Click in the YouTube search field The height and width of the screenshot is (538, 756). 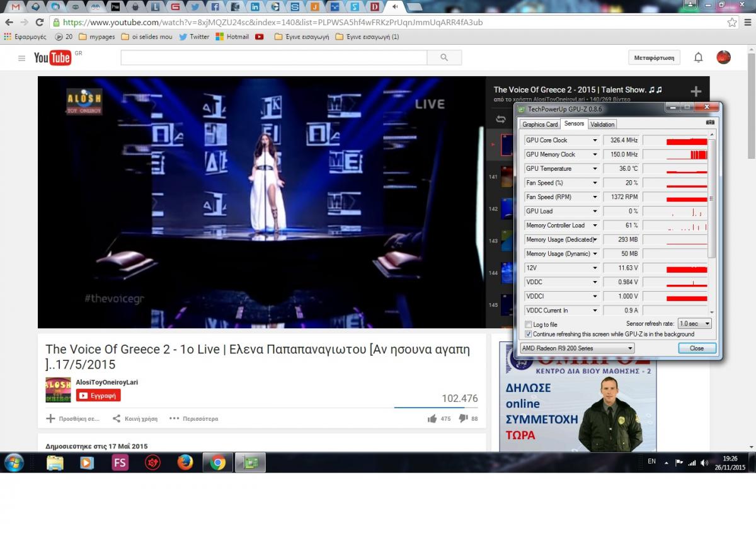[x=274, y=57]
